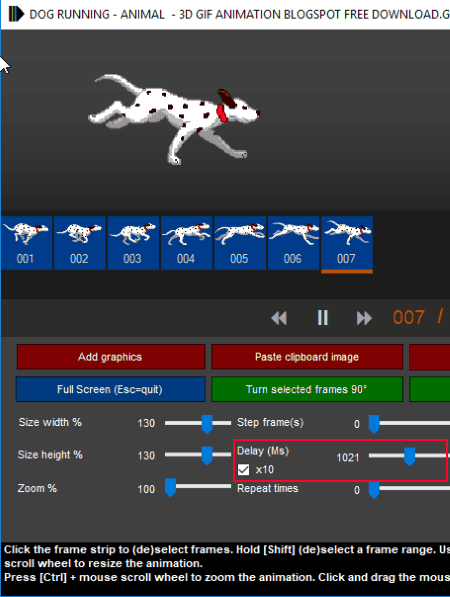This screenshot has height=597, width=450.
Task: Click the Size height % label
Action: [x=50, y=455]
